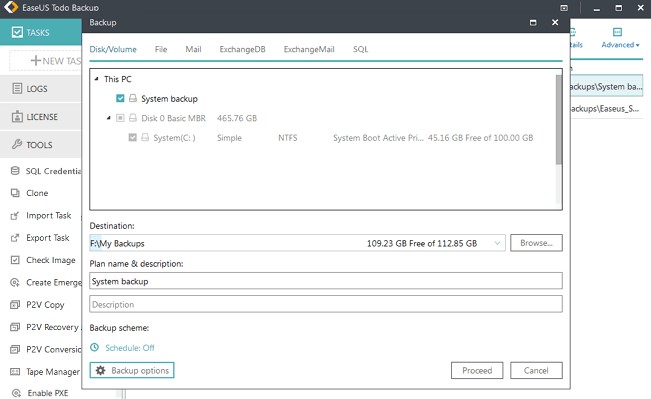Click the Advanced icon in main window
This screenshot has height=399, width=651.
tap(617, 32)
